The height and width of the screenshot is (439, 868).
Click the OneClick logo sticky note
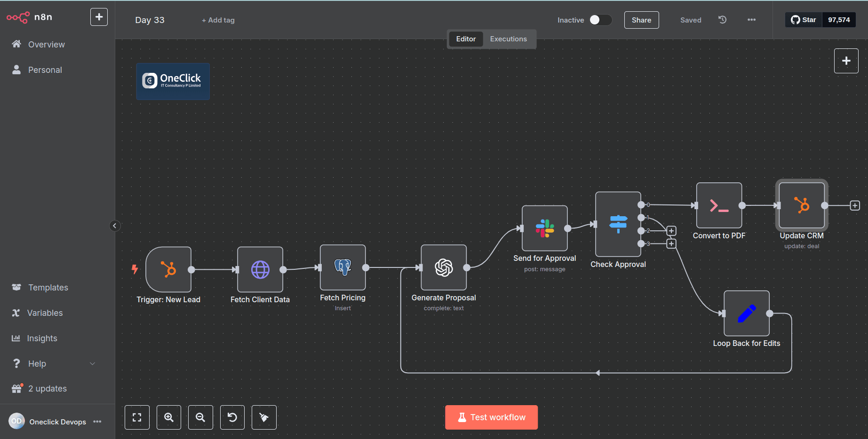click(173, 81)
